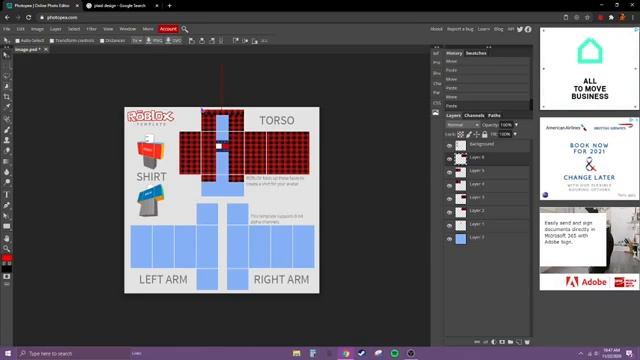This screenshot has height=360, width=640.
Task: Expand the Bru collapsed side panel
Action: coord(436,73)
